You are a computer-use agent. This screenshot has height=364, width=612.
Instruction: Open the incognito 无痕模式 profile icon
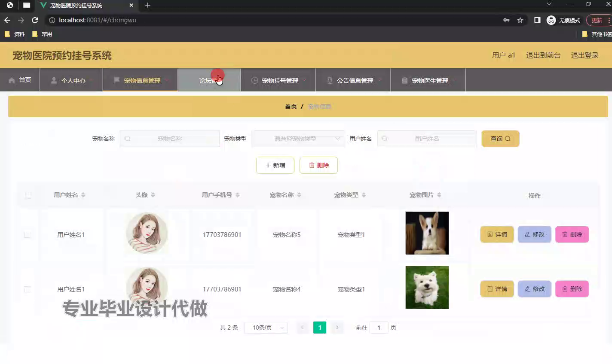(x=551, y=20)
